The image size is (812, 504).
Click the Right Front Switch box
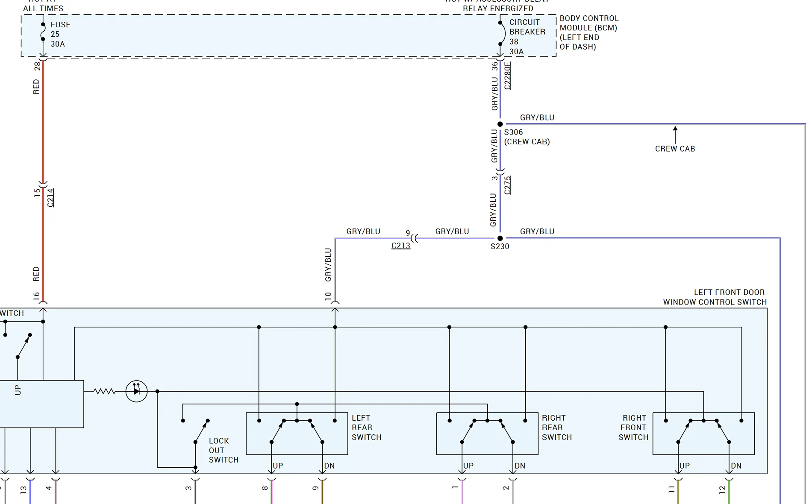[x=703, y=434]
